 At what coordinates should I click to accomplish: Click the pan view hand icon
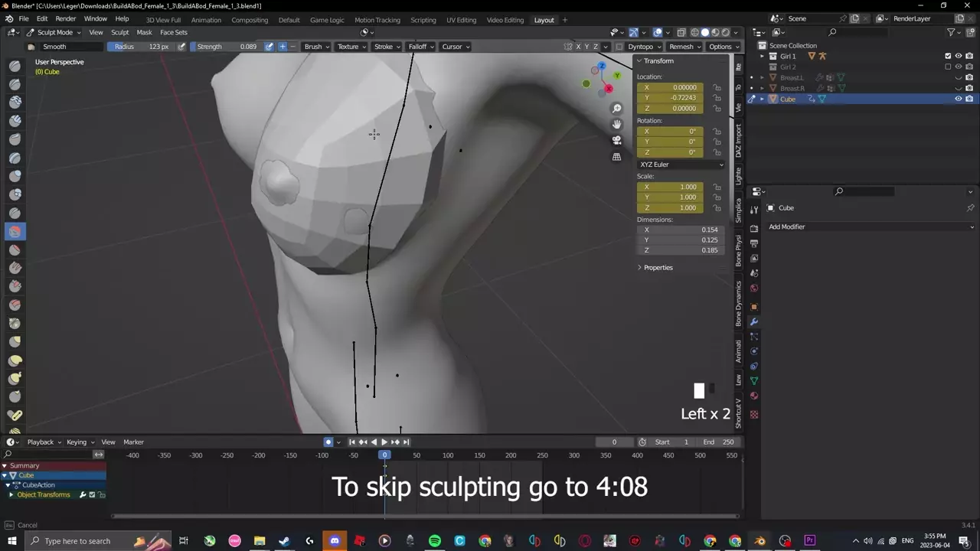point(616,124)
